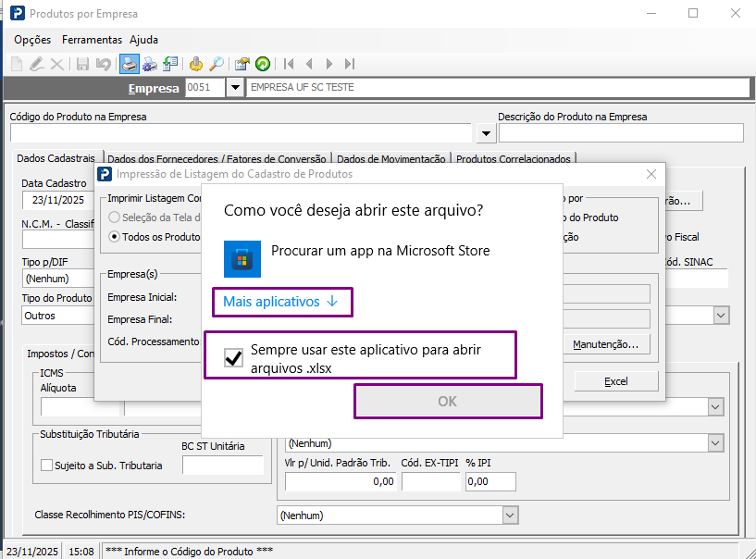Select Seleção da Tela radio button
This screenshot has height=559, width=756.
tap(114, 217)
